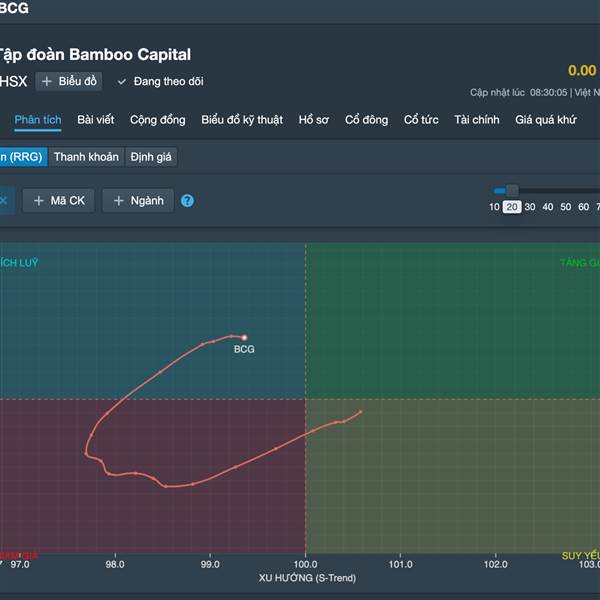Click the plus icon on Ngành button
Screen dimensions: 600x600
119,201
